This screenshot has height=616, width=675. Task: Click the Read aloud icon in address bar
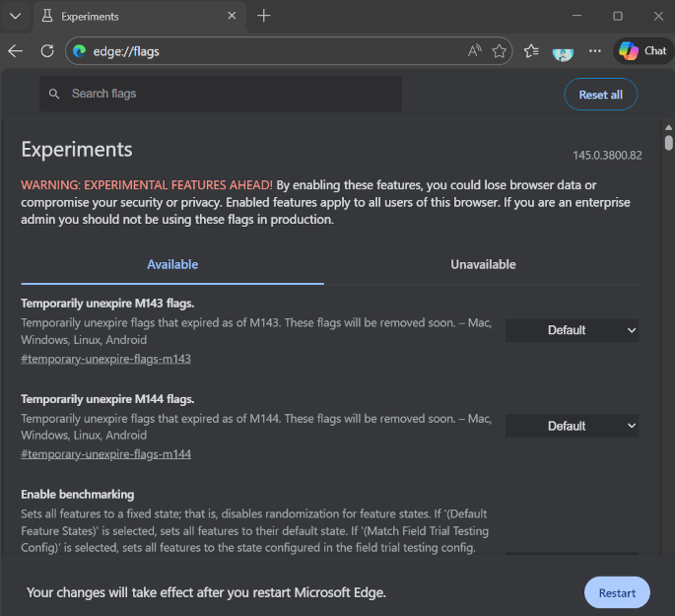pos(474,51)
